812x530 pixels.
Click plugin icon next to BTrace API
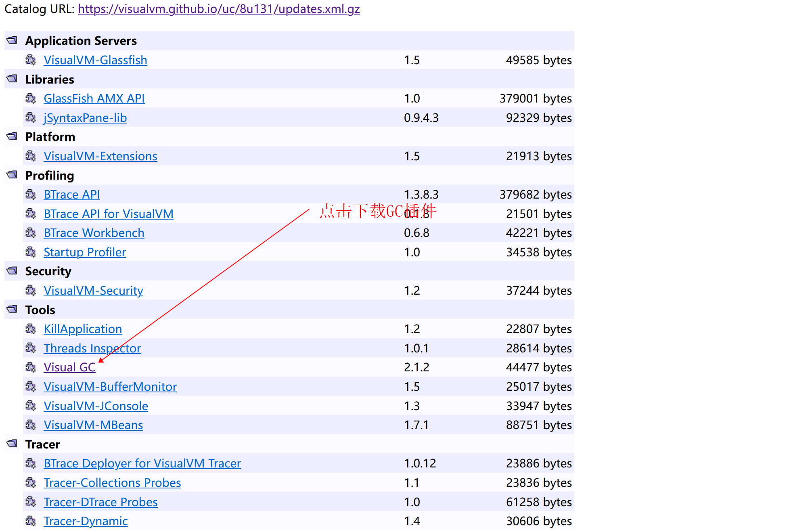[x=31, y=194]
